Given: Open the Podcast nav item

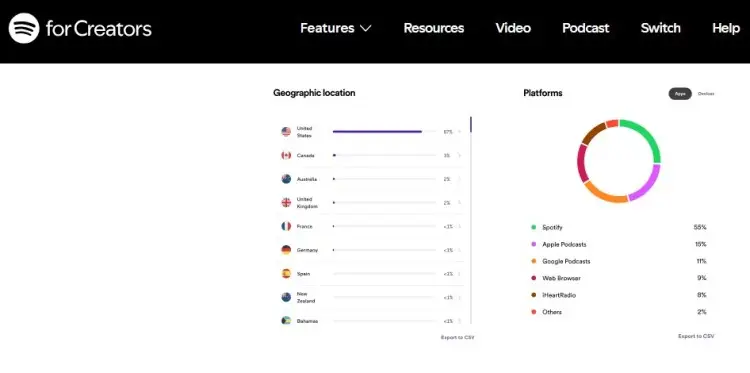Looking at the screenshot, I should (585, 28).
